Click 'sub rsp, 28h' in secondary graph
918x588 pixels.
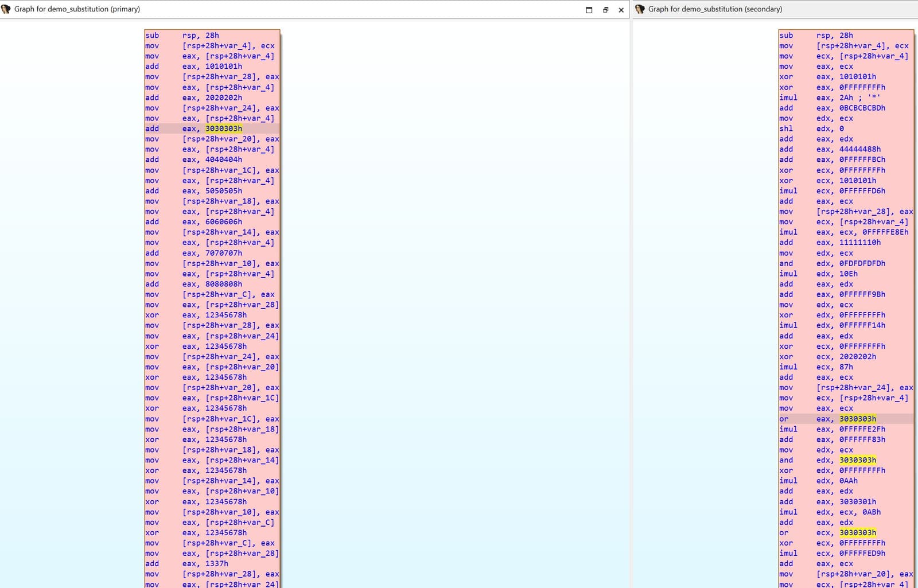816,36
